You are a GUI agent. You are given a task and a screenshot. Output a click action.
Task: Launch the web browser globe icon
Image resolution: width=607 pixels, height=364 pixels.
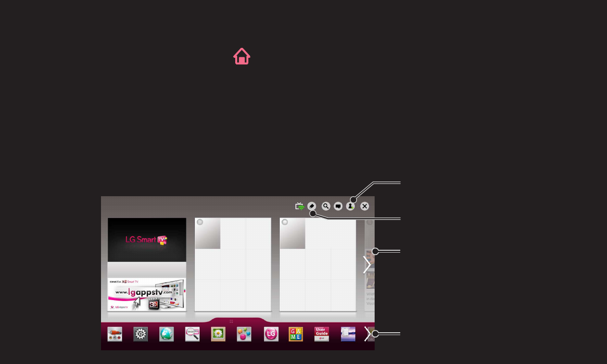coord(166,334)
